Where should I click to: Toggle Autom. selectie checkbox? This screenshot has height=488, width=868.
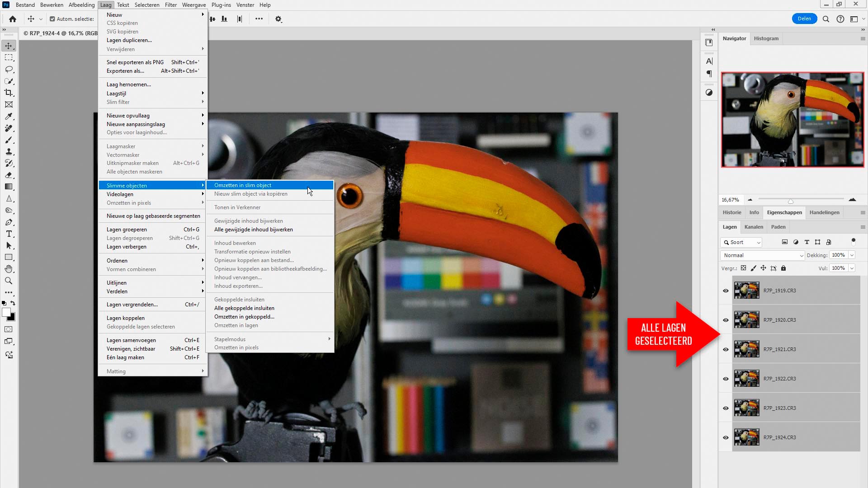[x=52, y=19]
